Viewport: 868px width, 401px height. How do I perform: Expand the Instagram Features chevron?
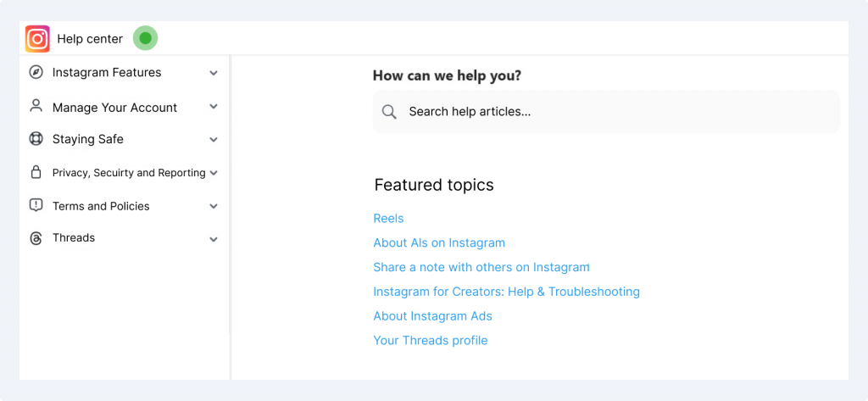(x=214, y=73)
